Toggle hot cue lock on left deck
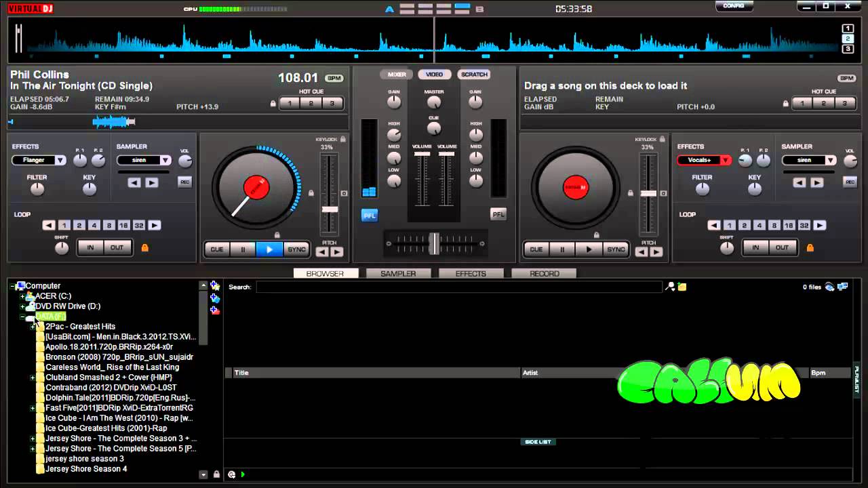This screenshot has width=868, height=488. [x=273, y=104]
